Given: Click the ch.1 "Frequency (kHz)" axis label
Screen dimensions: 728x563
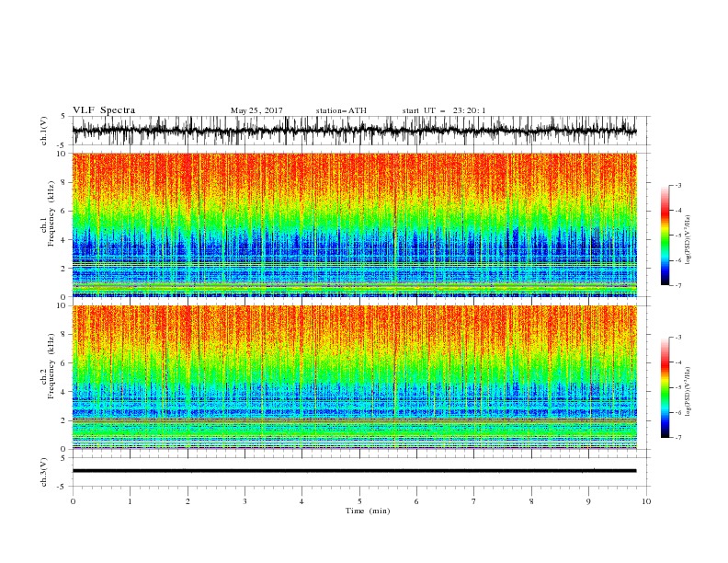Looking at the screenshot, I should click(51, 212).
